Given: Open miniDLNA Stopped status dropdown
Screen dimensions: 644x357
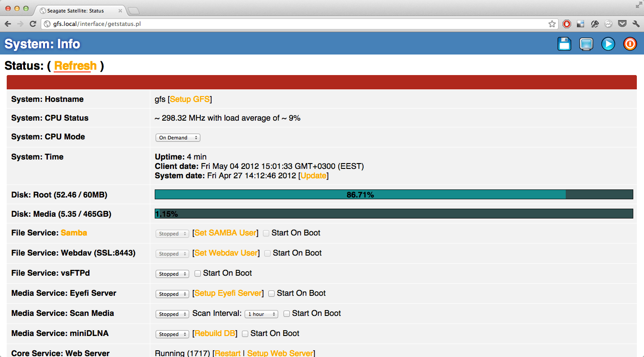Looking at the screenshot, I should pos(172,334).
